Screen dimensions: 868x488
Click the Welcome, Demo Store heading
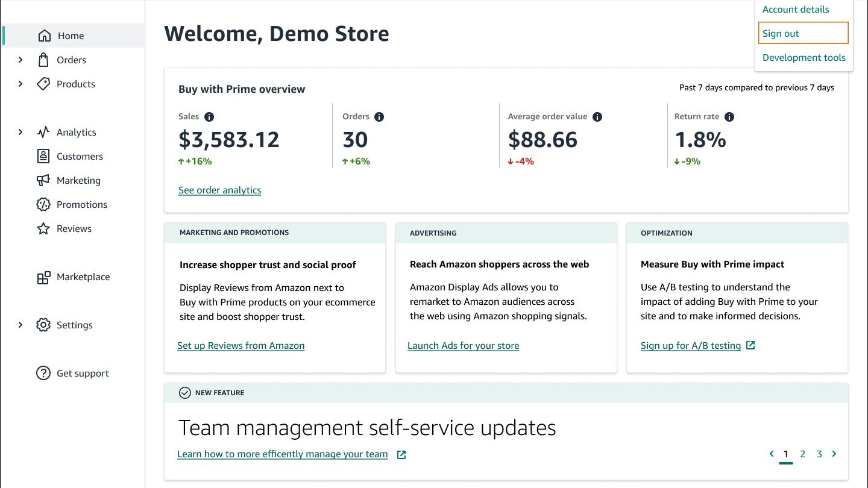(x=277, y=34)
